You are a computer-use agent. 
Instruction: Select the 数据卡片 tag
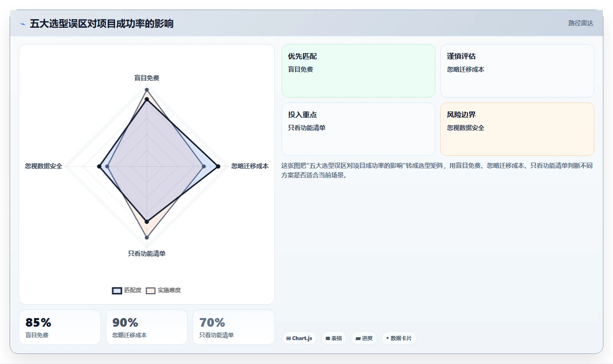click(x=399, y=338)
